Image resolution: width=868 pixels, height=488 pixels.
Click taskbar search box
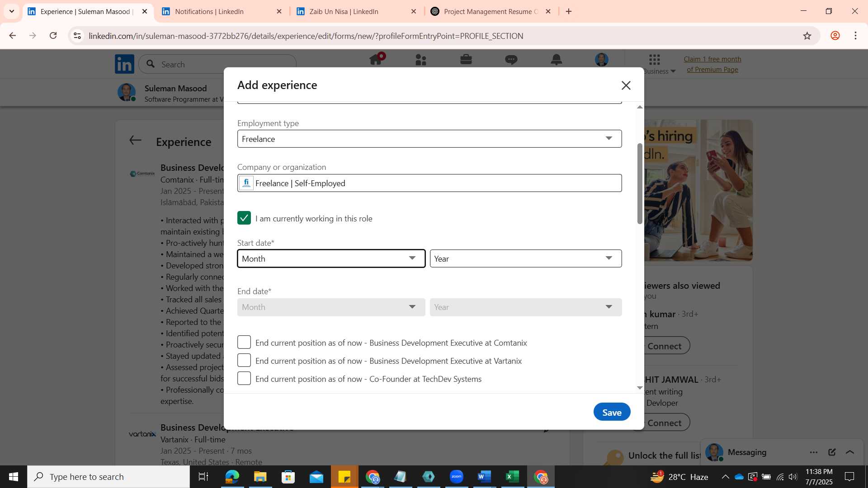click(x=108, y=477)
